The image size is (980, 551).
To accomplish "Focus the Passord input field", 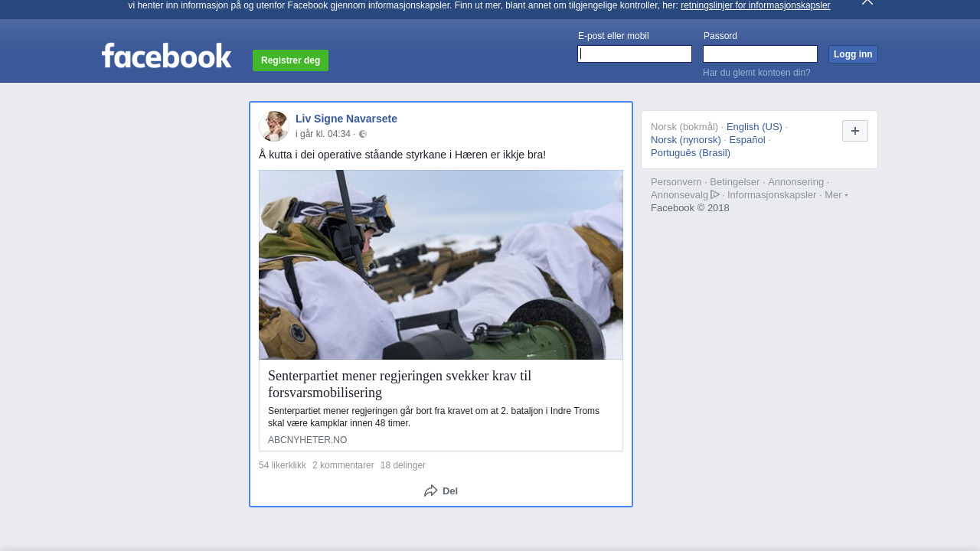I will pos(760,54).
